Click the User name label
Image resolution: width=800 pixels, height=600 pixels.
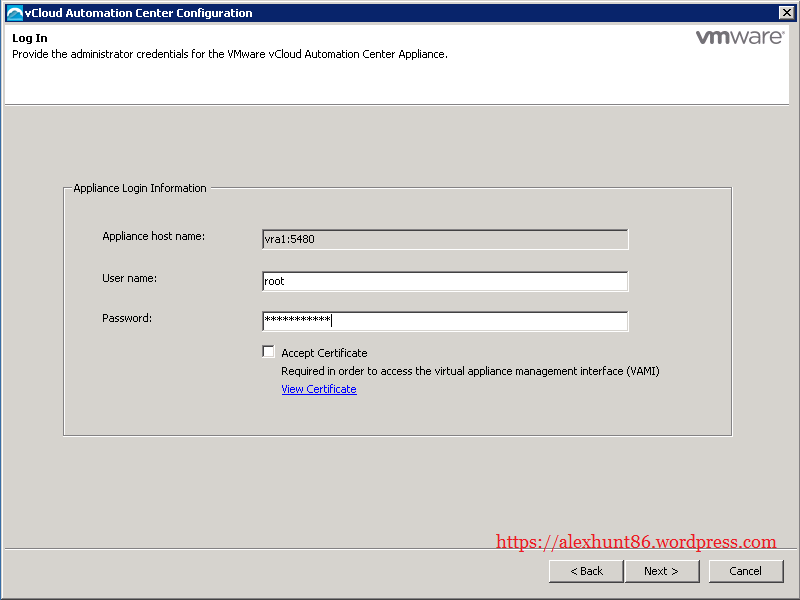tap(129, 278)
